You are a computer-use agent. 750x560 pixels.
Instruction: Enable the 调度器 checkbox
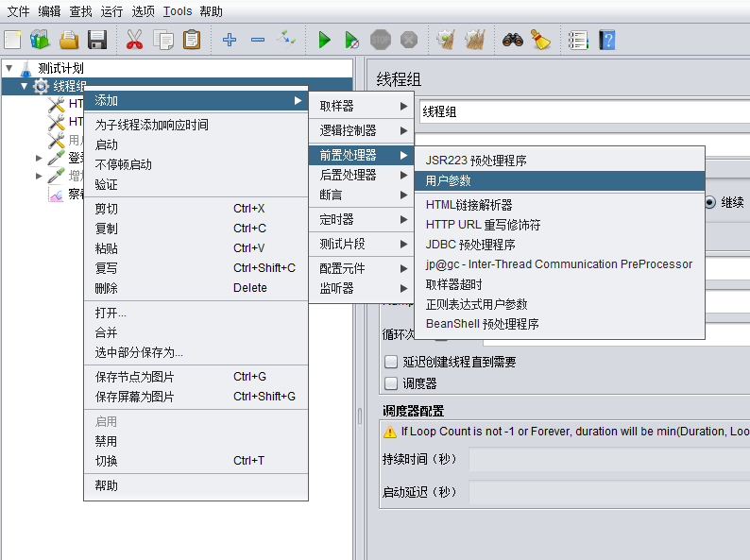coord(391,383)
